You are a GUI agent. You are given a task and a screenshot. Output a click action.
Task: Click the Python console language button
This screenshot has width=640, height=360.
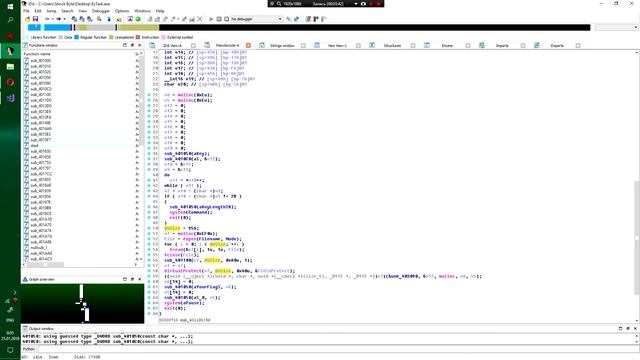(29, 349)
